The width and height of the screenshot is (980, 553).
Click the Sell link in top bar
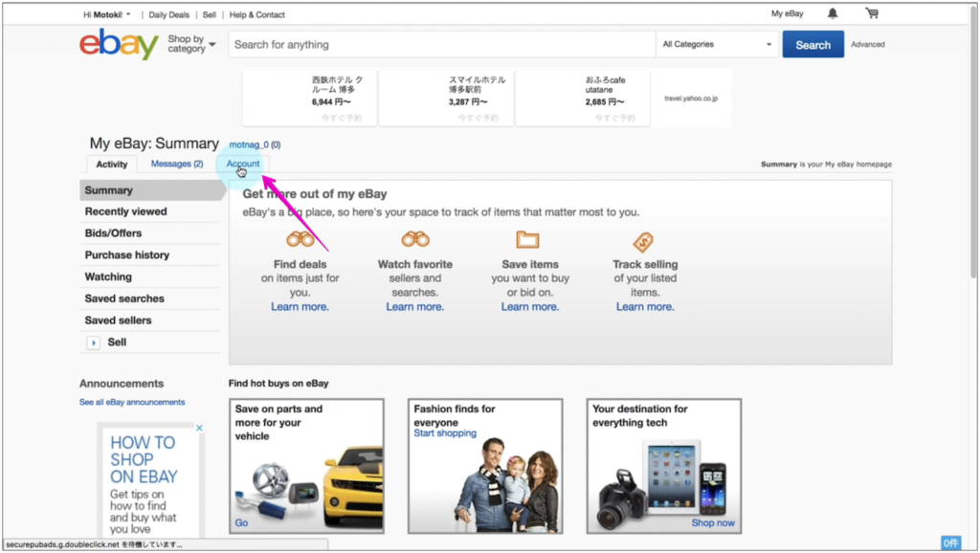pyautogui.click(x=210, y=14)
